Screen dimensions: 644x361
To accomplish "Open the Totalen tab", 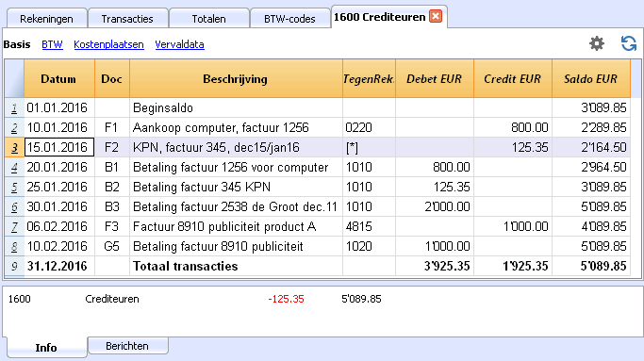I will 208,19.
